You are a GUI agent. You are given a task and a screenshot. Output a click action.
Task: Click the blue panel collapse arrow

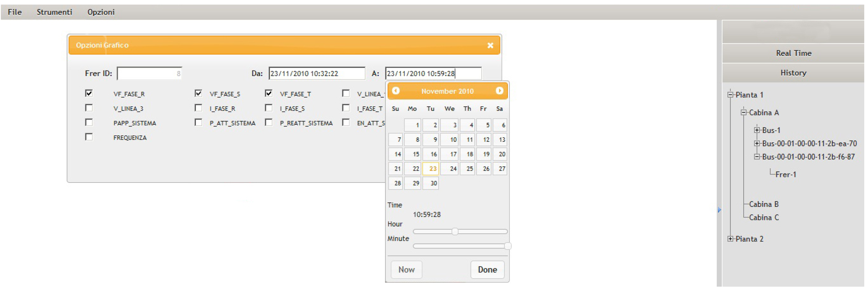click(x=719, y=210)
